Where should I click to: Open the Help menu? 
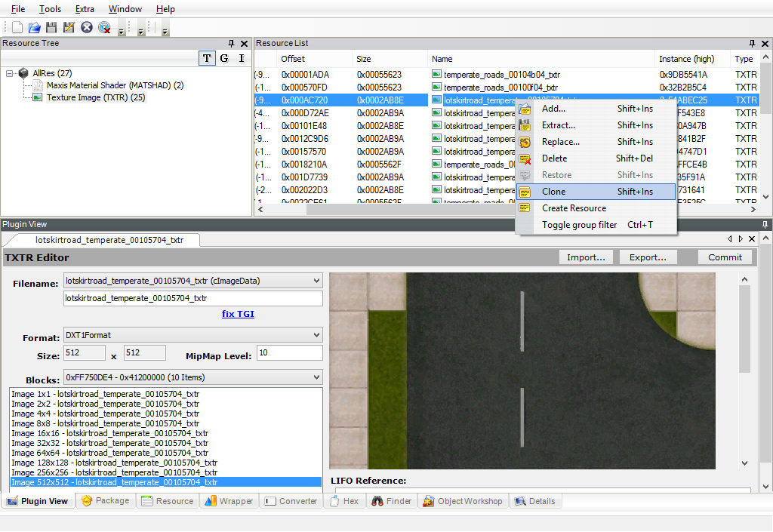[x=165, y=9]
